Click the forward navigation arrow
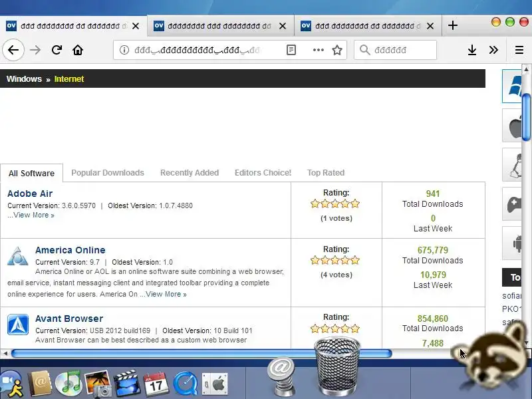 [35, 51]
